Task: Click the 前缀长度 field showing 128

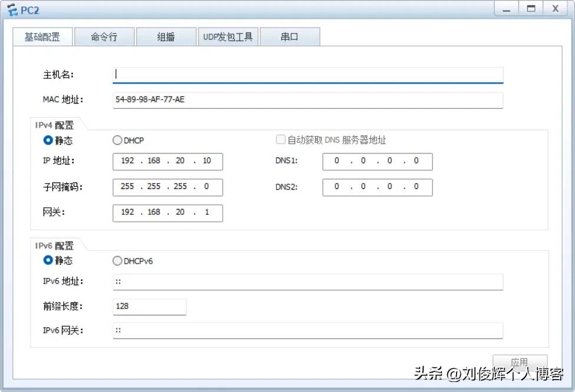Action: pos(150,307)
